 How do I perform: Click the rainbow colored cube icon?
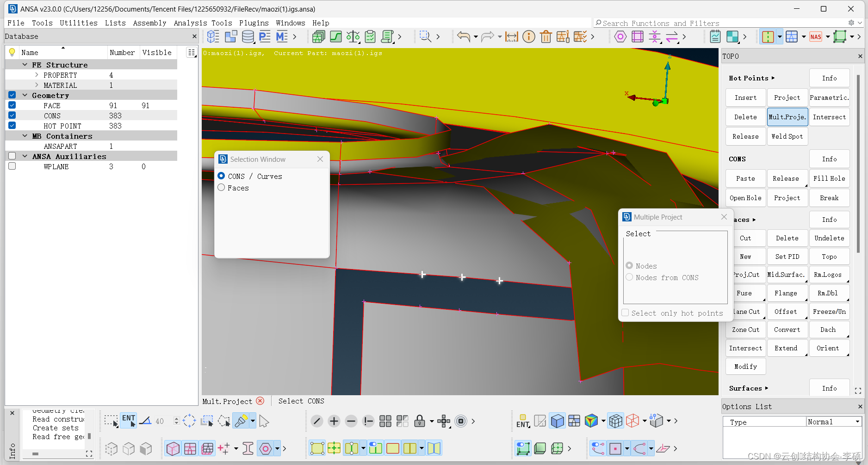591,421
